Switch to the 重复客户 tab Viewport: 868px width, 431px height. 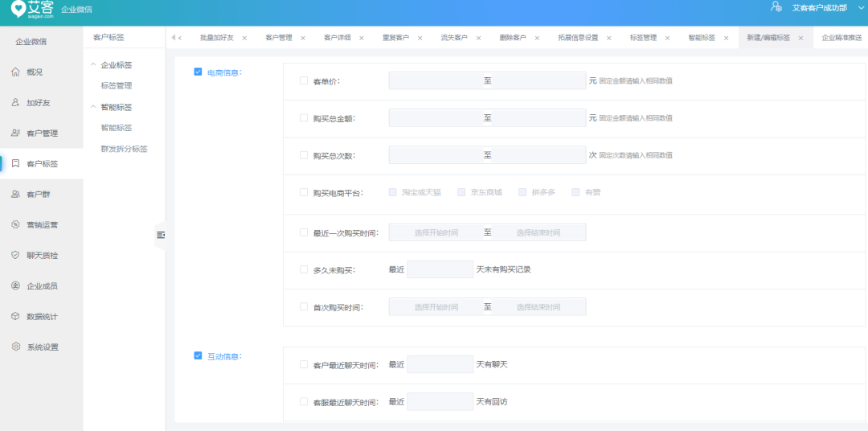[x=395, y=39]
